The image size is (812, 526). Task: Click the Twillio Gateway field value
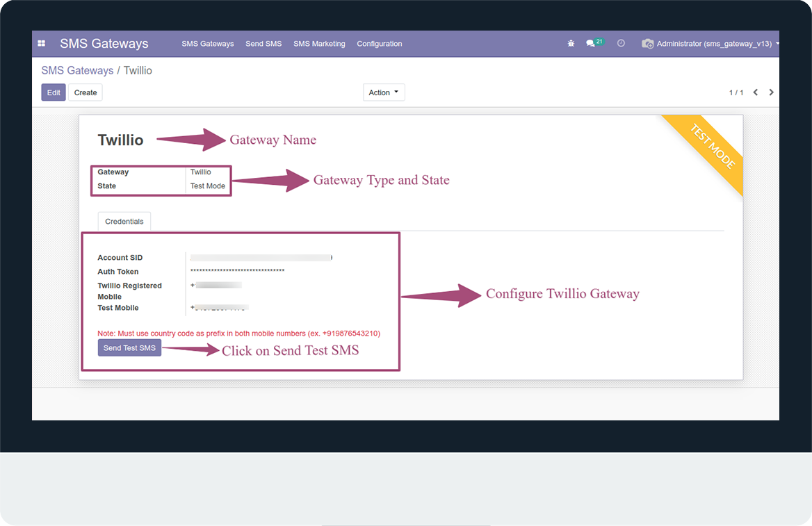click(200, 172)
